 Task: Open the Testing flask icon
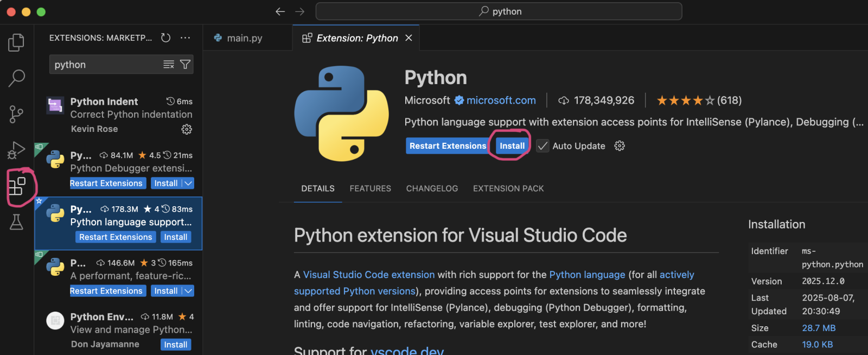pos(16,221)
